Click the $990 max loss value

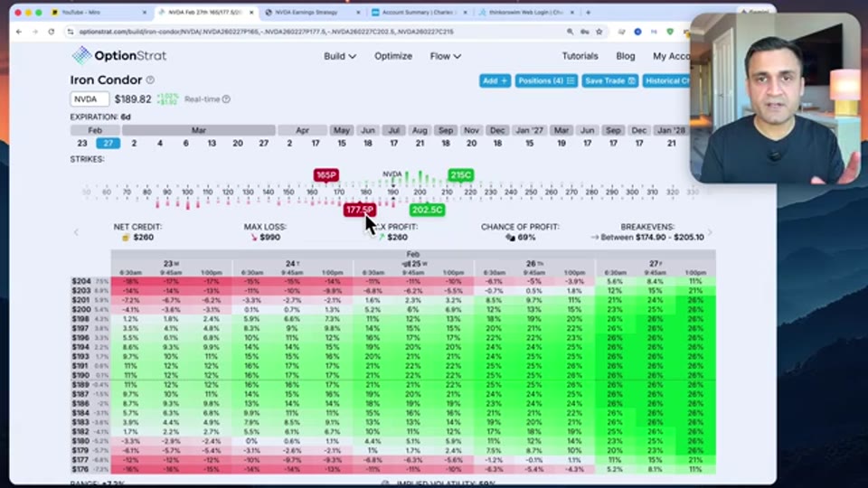coord(269,238)
